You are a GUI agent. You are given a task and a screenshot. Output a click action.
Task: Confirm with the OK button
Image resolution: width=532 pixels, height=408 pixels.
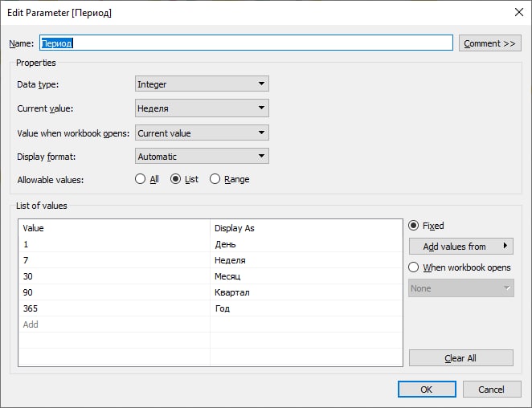pyautogui.click(x=427, y=390)
